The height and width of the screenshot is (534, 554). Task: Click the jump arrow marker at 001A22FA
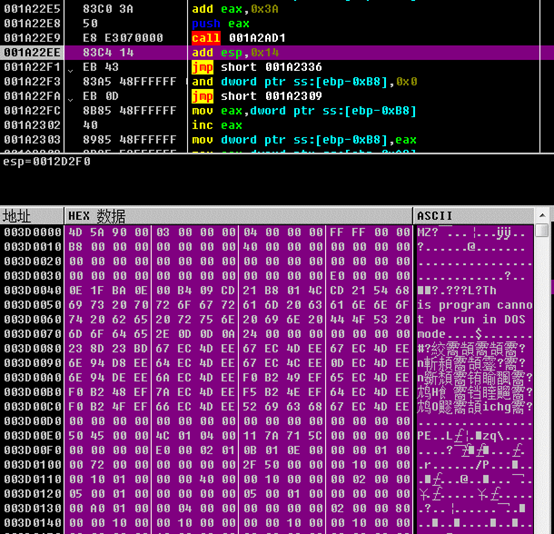click(70, 100)
